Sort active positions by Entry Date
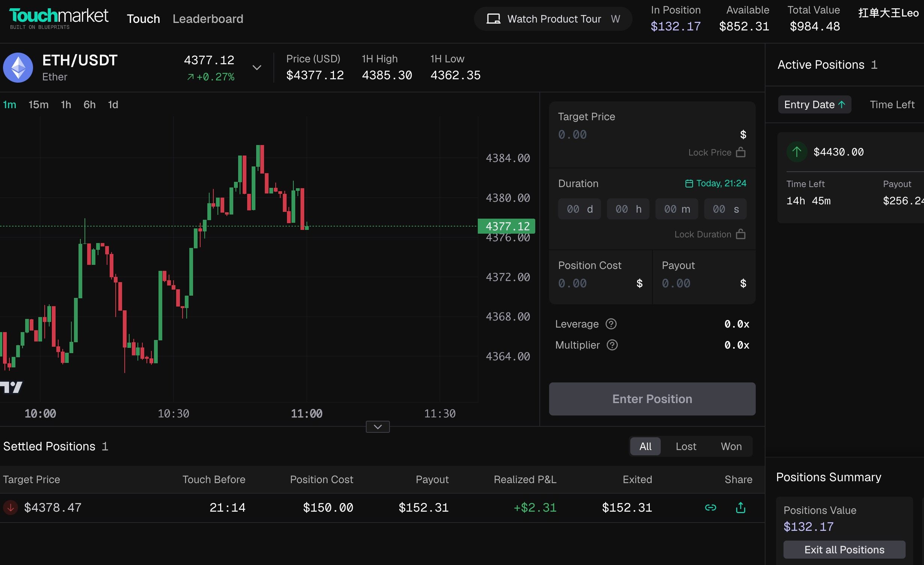The image size is (924, 565). coord(814,104)
